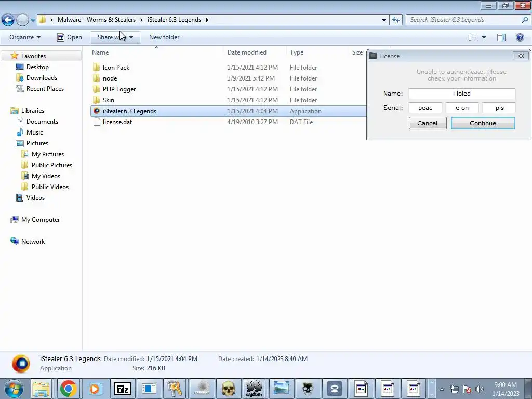
Task: Open the Windows Start menu
Action: click(14, 389)
